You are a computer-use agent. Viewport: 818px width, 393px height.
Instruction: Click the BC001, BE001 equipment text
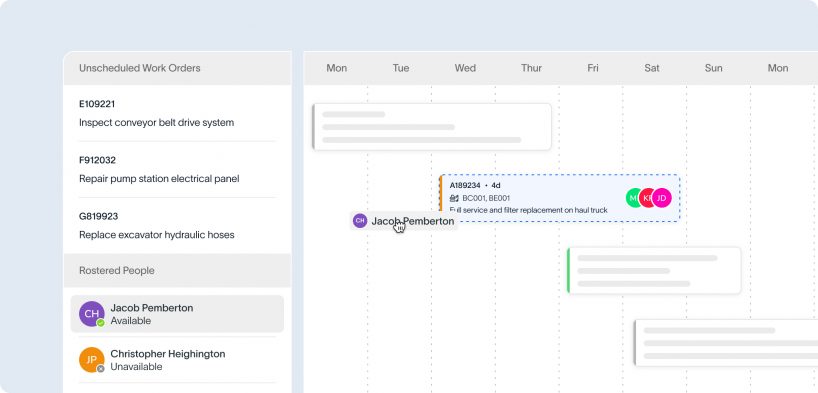coord(486,198)
